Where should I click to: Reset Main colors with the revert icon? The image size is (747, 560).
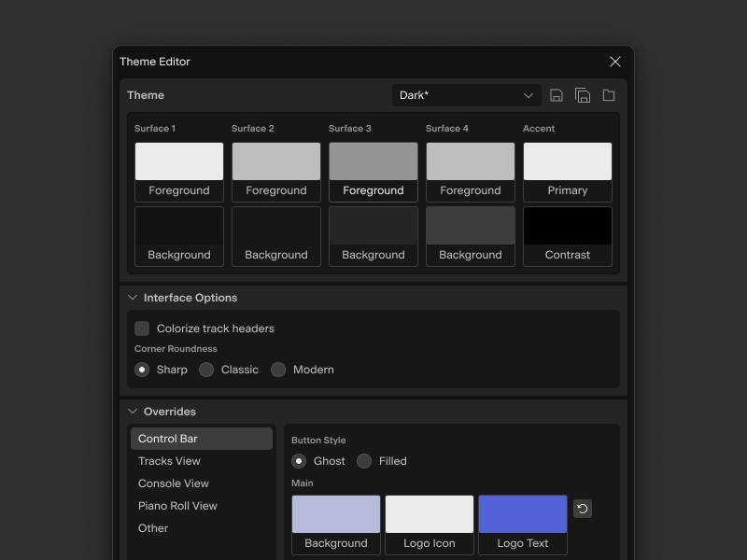click(x=582, y=509)
